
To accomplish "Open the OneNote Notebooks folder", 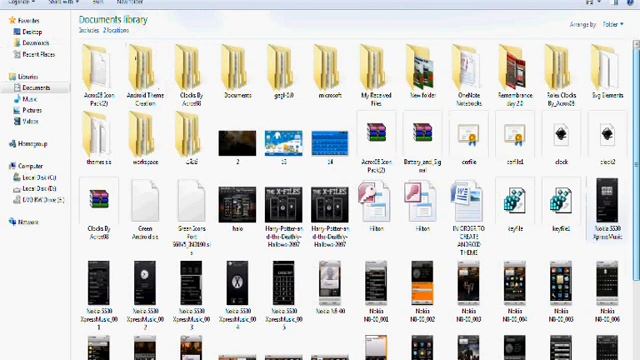I will point(469,76).
